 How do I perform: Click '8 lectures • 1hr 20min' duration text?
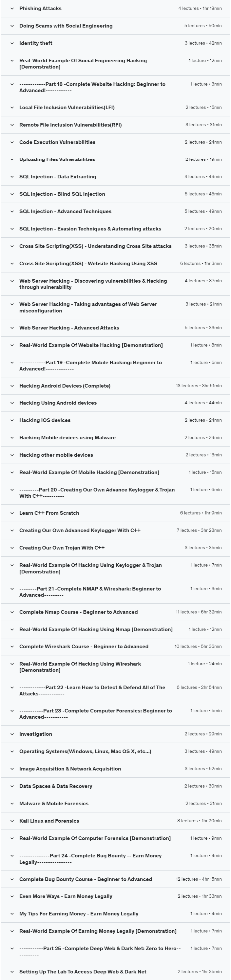[x=200, y=821]
